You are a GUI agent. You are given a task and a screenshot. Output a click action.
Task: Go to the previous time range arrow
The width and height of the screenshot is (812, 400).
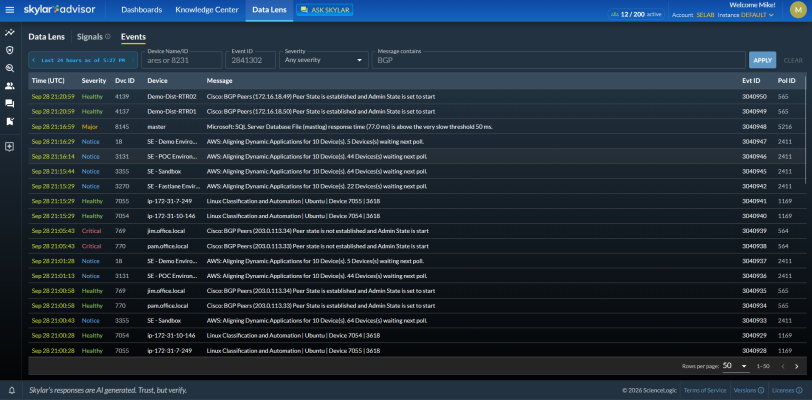pos(34,60)
